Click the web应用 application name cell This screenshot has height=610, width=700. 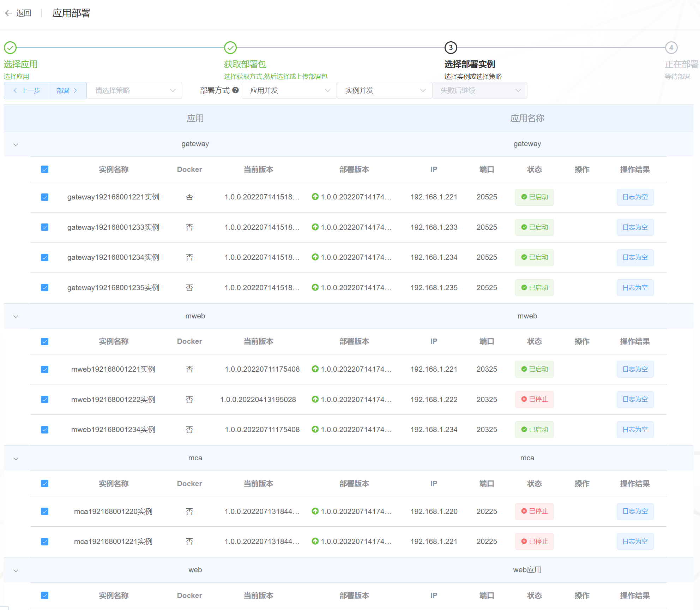[527, 570]
